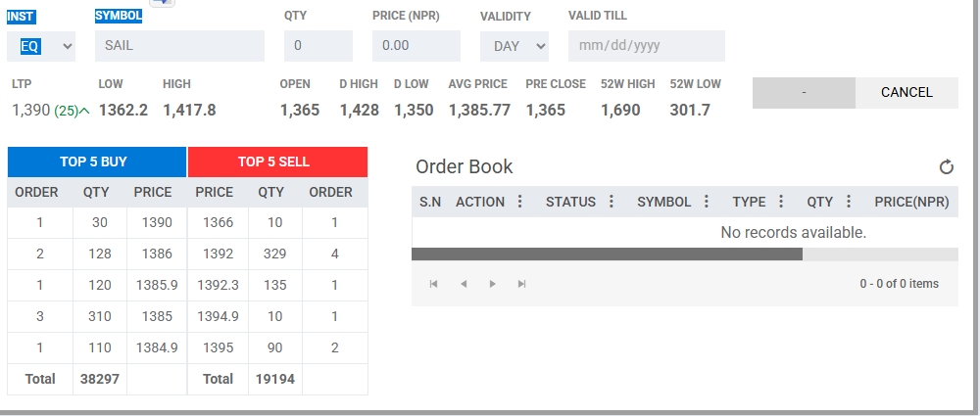This screenshot has width=980, height=416.
Task: Click the dash submit button beside CANCEL
Action: click(x=804, y=92)
